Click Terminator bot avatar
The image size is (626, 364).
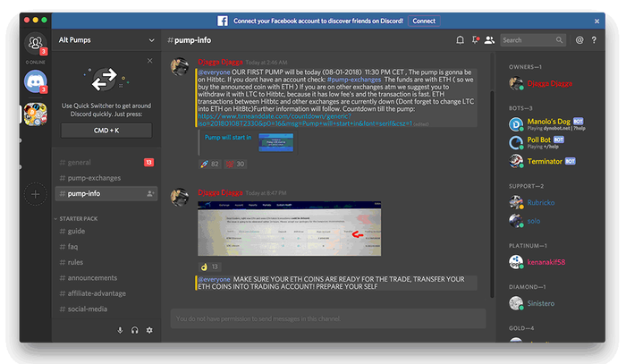click(516, 161)
